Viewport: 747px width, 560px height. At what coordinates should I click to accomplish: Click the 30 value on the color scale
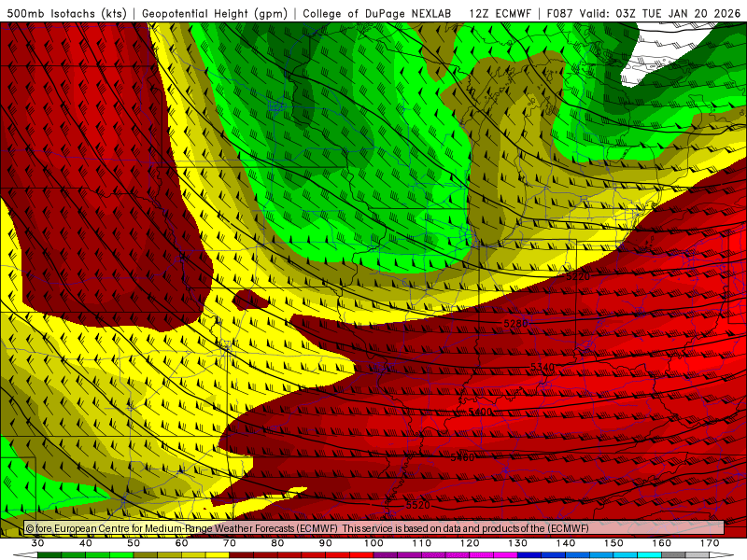[x=37, y=543]
